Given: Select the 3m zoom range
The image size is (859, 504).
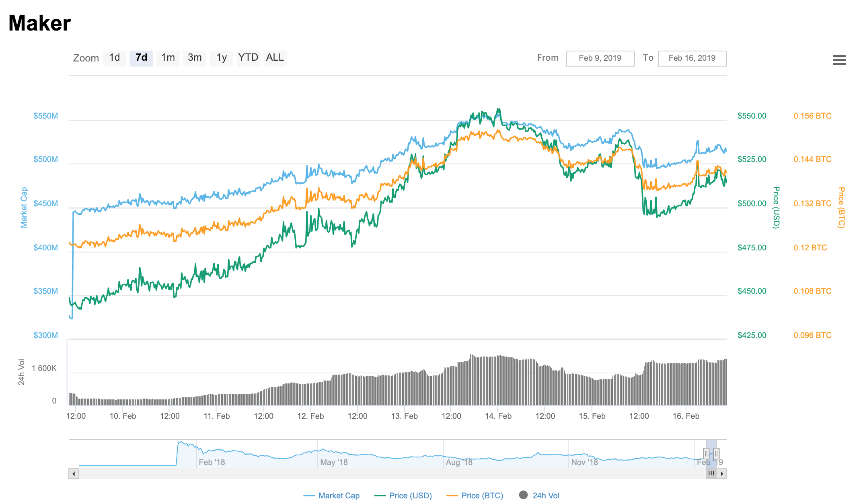Looking at the screenshot, I should point(195,58).
